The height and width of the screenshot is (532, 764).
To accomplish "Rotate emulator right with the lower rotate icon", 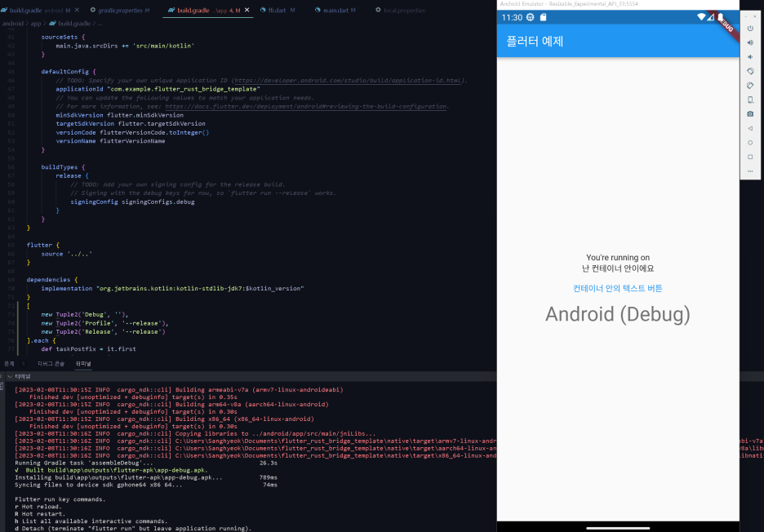I will (x=750, y=85).
